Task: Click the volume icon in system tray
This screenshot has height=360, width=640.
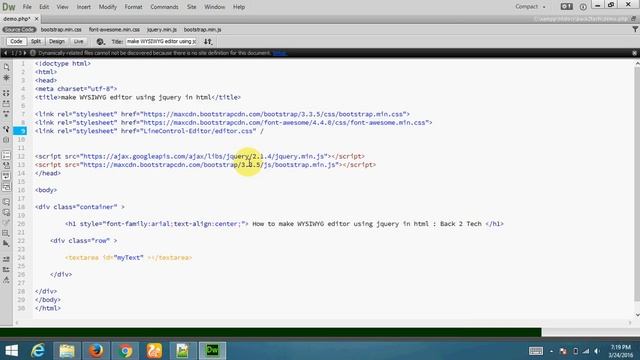Action: pos(597,351)
